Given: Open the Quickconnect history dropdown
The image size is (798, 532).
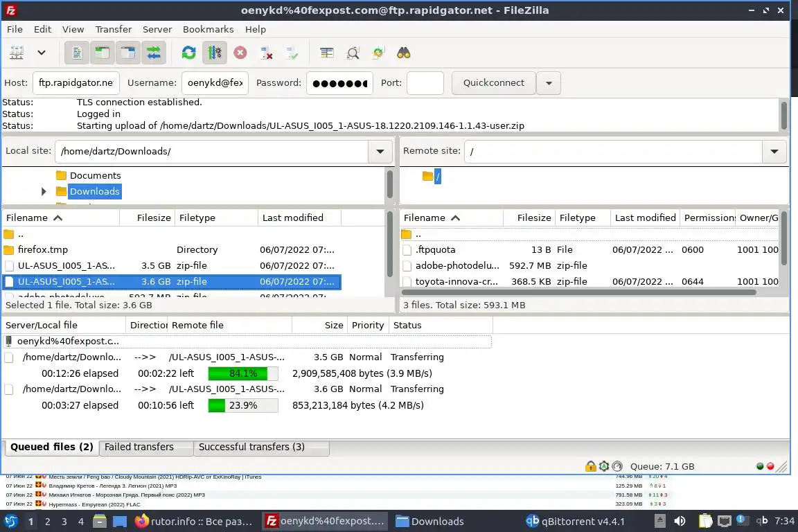Looking at the screenshot, I should pyautogui.click(x=549, y=83).
